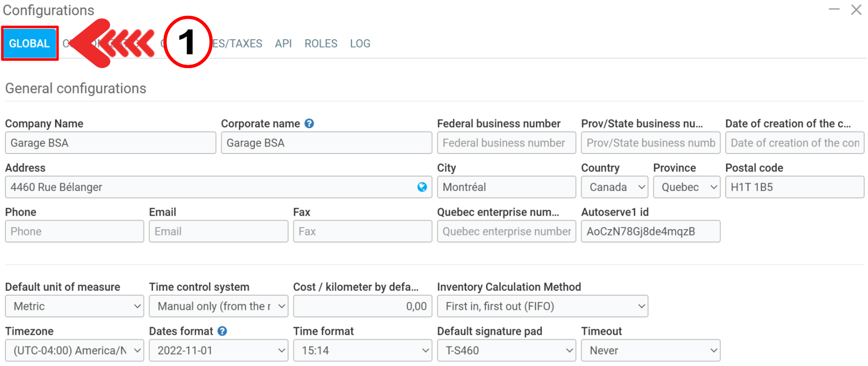Open the ROLES tab

[x=321, y=44]
